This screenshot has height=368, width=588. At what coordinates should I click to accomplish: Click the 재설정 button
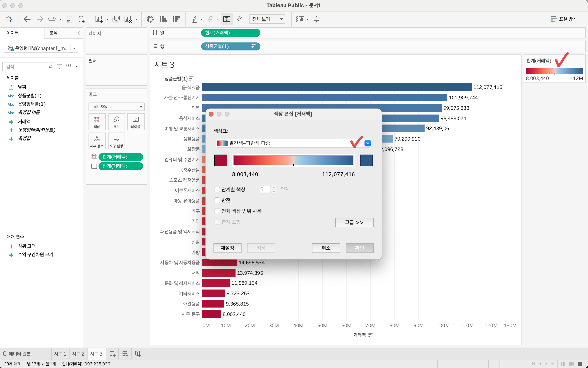[x=227, y=248]
